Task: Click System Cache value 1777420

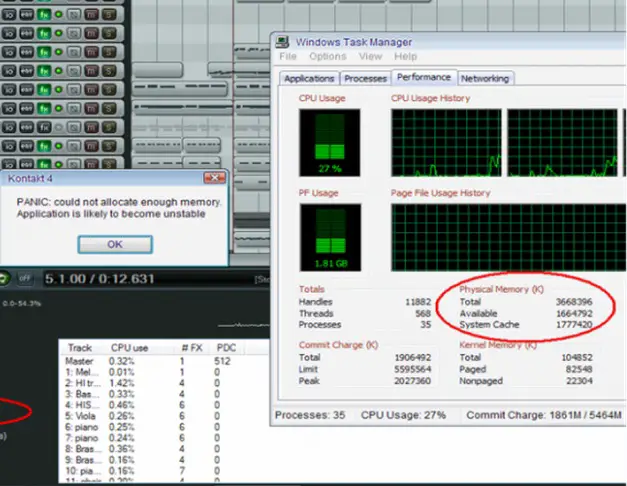Action: pos(574,324)
